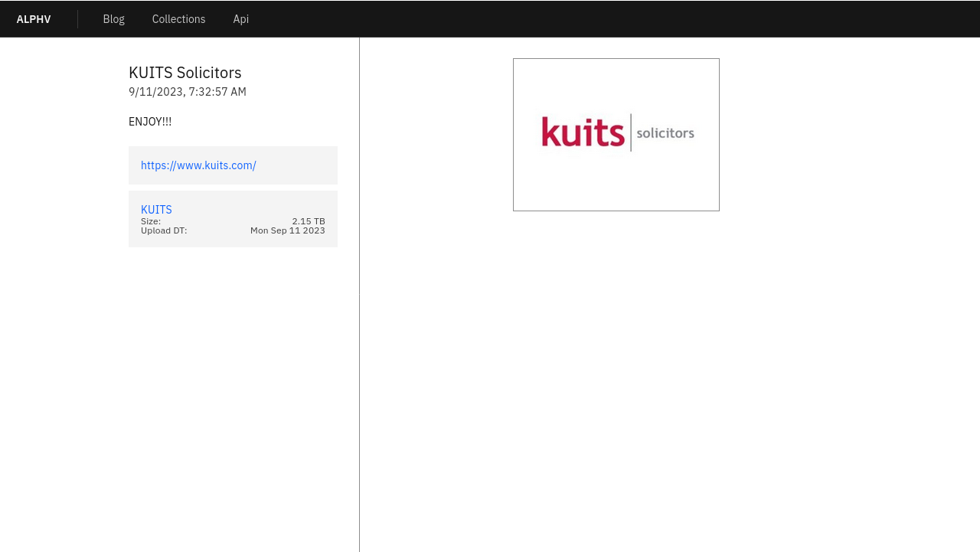
Task: Select the KUITS Solicitors heading
Action: click(x=185, y=73)
